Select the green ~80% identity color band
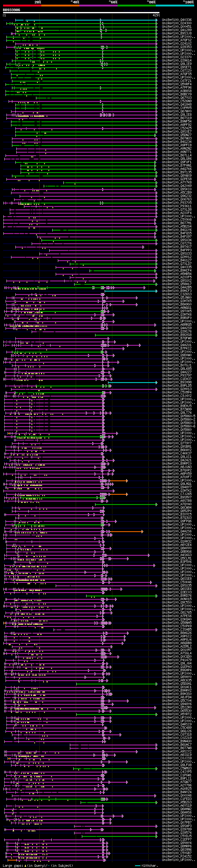The image size is (197, 868). click(137, 6)
